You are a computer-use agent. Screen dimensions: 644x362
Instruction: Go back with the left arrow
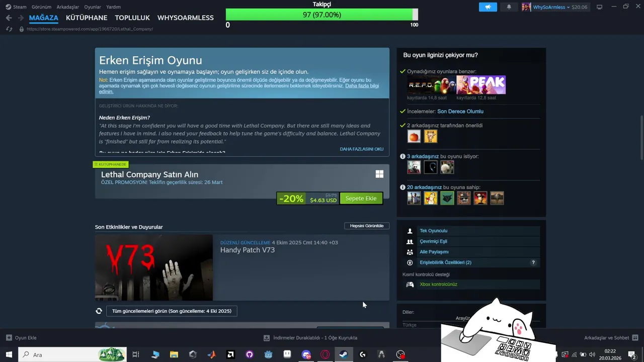[x=9, y=18]
